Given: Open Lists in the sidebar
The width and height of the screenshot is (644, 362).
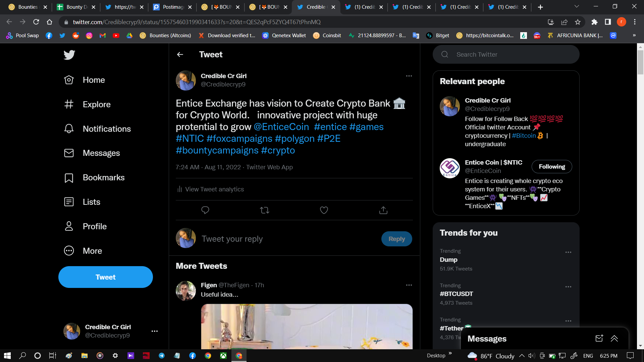Looking at the screenshot, I should click(x=82, y=202).
